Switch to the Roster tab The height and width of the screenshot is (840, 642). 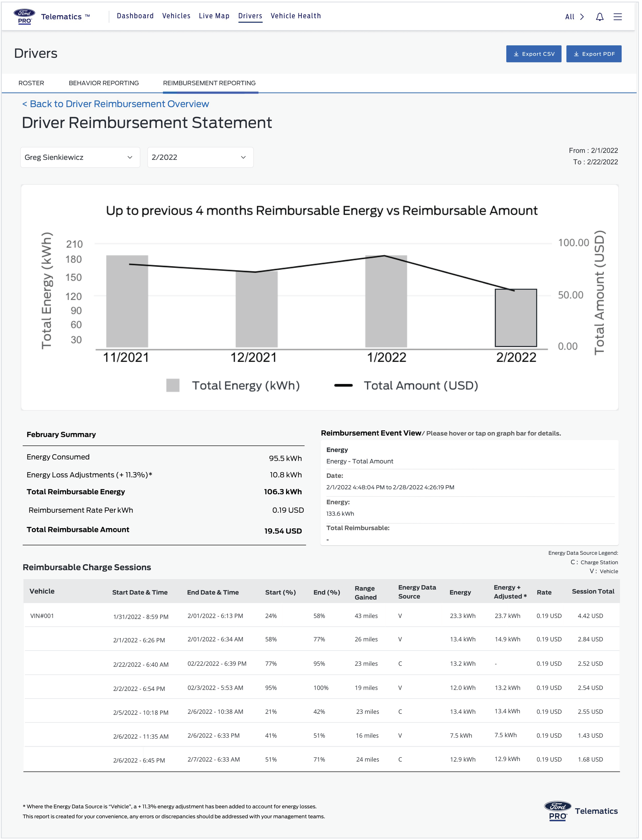click(x=31, y=83)
